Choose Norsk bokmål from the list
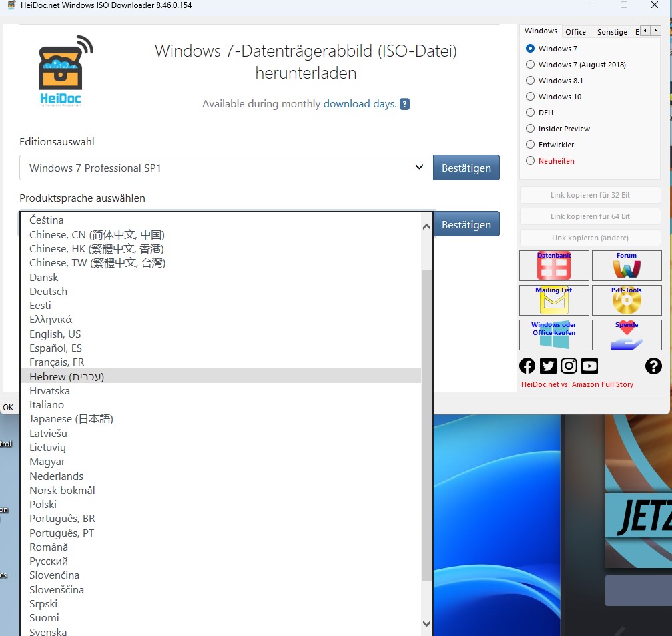This screenshot has width=672, height=636. click(221, 491)
